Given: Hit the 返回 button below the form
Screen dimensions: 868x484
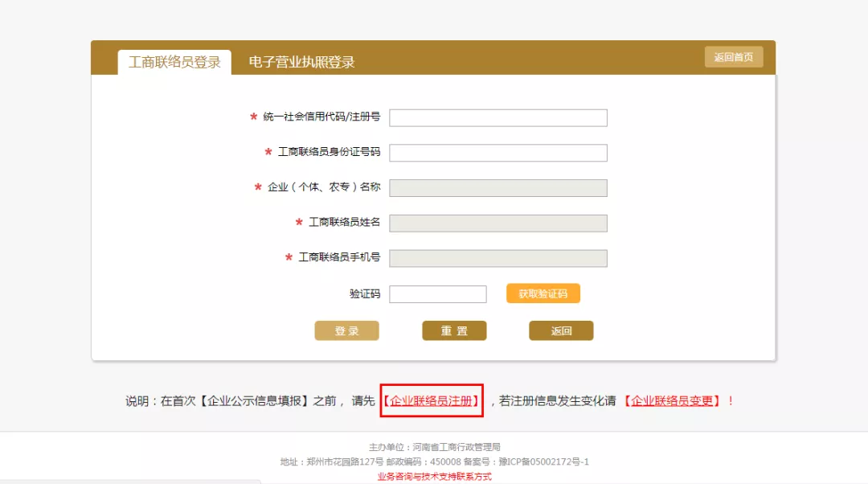Looking at the screenshot, I should (561, 331).
